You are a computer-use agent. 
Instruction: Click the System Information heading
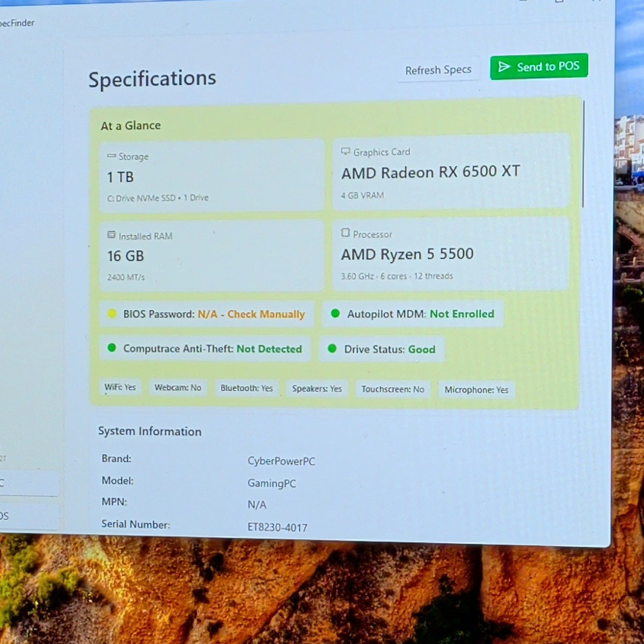[x=150, y=431]
